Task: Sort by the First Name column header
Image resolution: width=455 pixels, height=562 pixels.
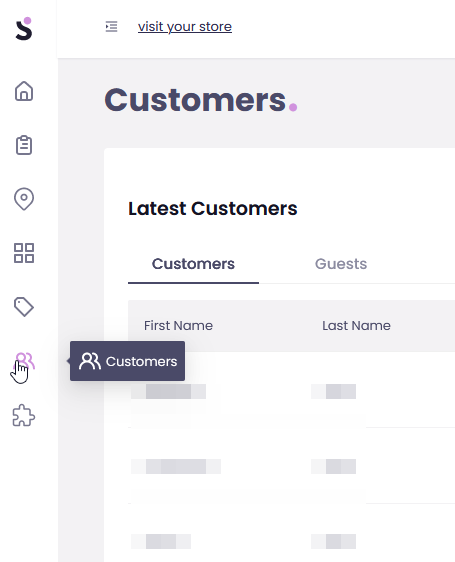Action: click(179, 325)
